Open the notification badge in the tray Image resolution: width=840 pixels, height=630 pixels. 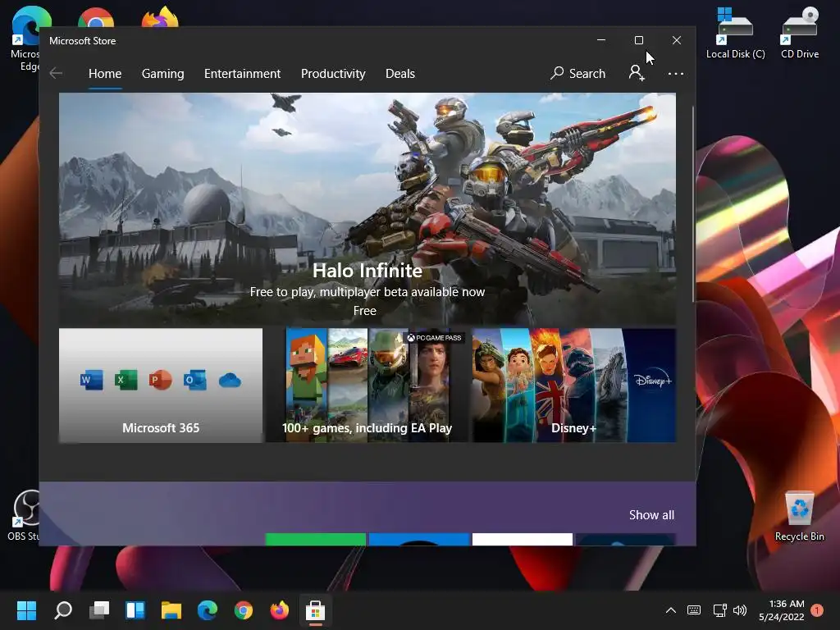pos(817,610)
